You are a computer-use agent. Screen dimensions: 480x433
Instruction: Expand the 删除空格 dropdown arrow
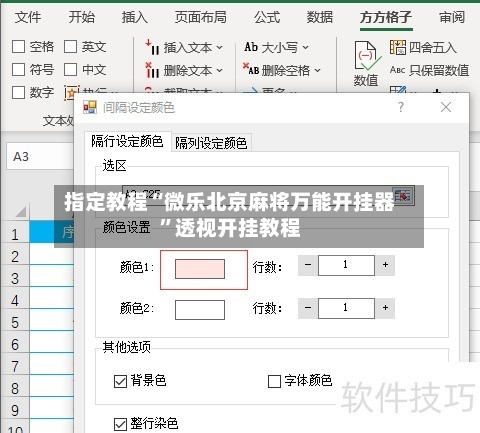(317, 70)
